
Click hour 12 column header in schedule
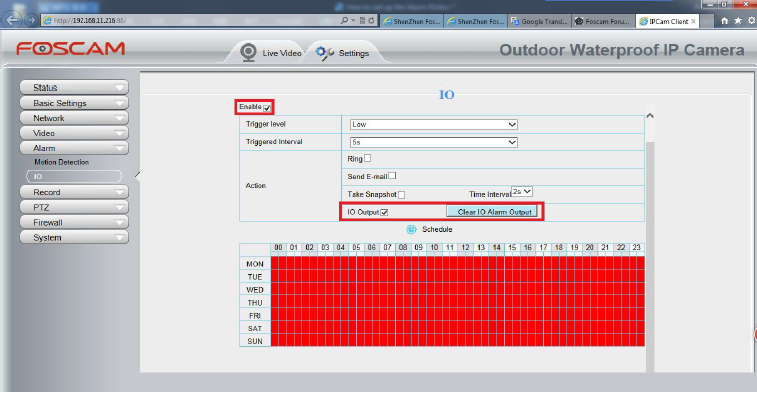coord(465,248)
